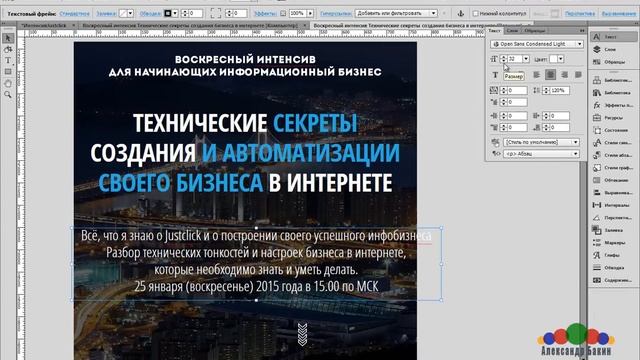Click the Гиперссылки link in top bar
Viewport: 640px width, 360px height.
click(336, 13)
